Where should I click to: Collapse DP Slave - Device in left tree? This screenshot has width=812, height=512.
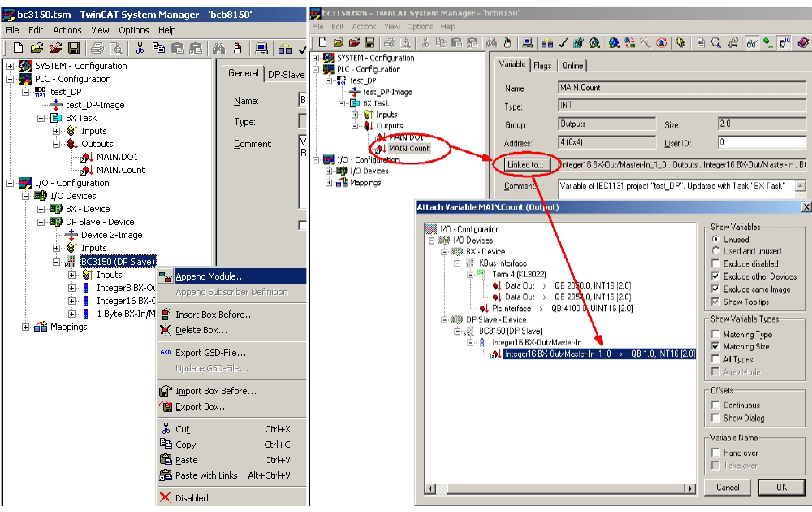click(x=41, y=223)
